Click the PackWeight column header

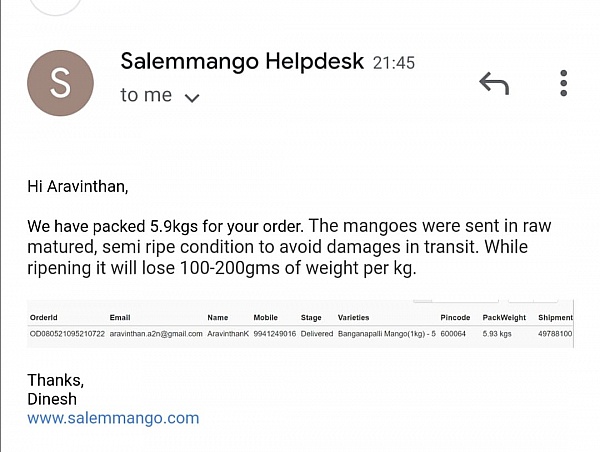tap(504, 317)
